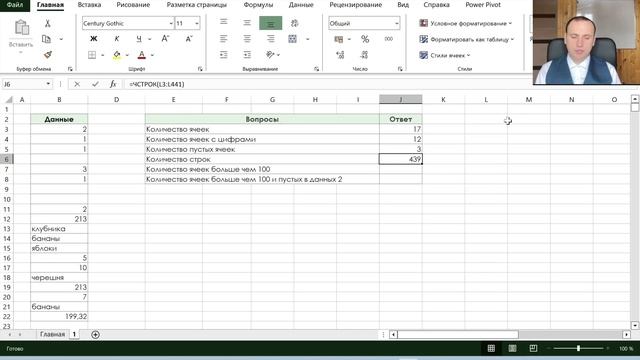The height and width of the screenshot is (360, 640).
Task: Click the text Orientation icon
Action: [270, 55]
